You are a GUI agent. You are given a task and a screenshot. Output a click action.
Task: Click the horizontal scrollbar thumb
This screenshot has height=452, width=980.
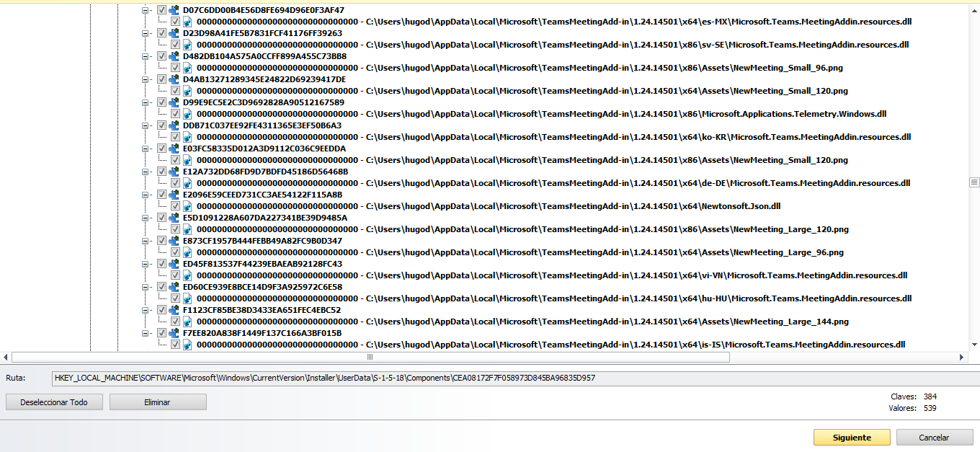[370, 357]
